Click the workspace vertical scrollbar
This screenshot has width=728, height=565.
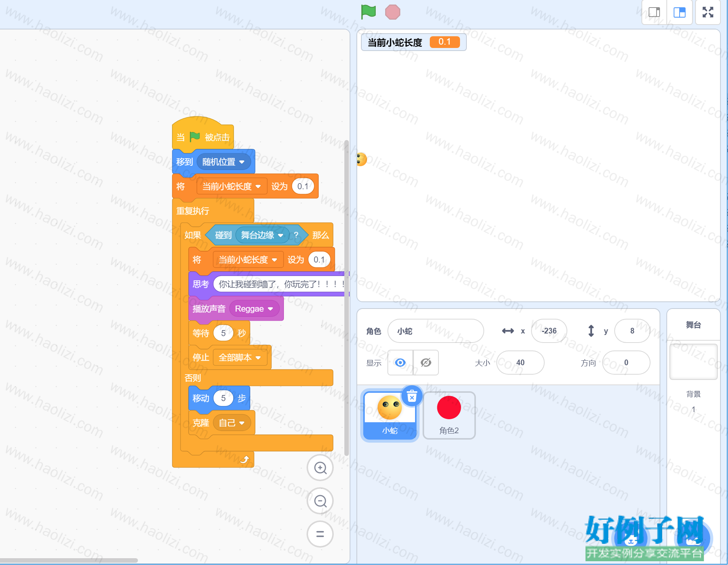pyautogui.click(x=346, y=298)
